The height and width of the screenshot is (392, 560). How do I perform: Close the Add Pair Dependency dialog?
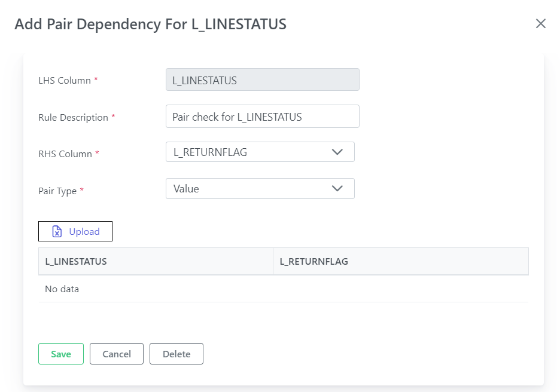(x=541, y=23)
